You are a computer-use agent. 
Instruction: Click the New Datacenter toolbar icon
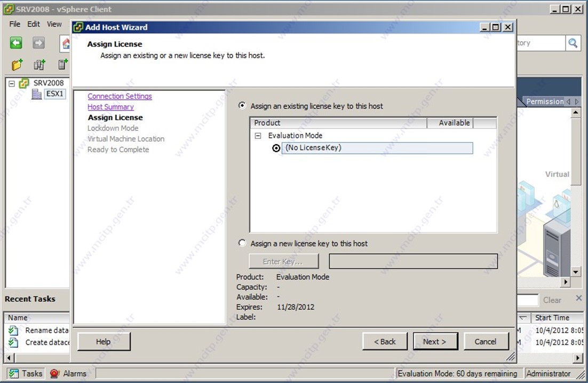tap(39, 65)
